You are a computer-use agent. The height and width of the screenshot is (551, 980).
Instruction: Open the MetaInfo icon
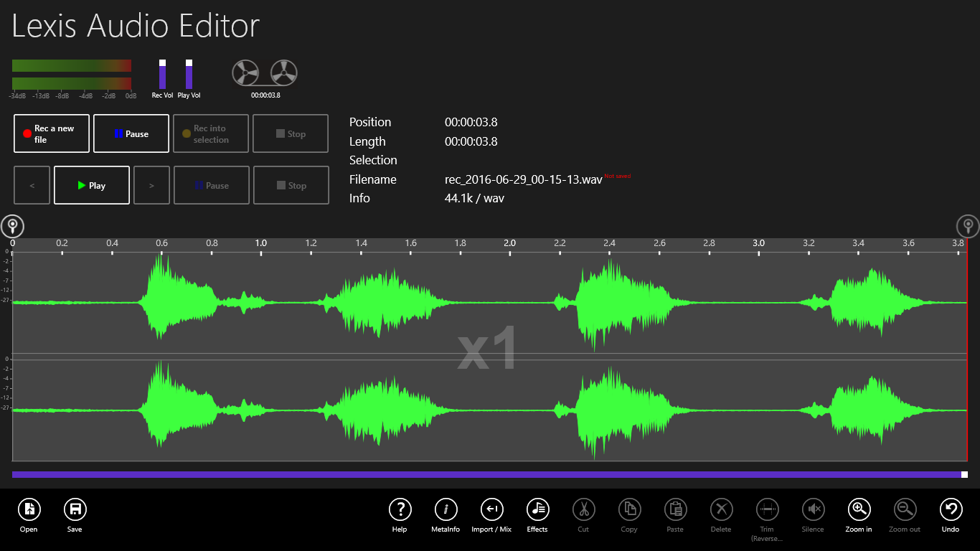pos(446,509)
